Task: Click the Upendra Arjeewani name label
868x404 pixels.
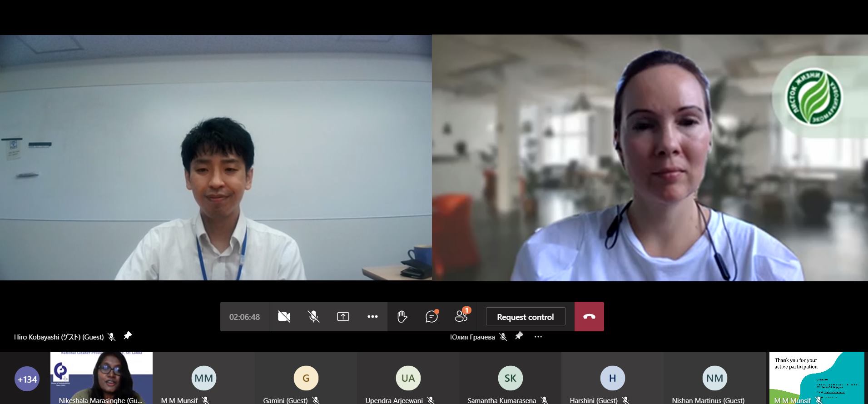Action: tap(394, 400)
